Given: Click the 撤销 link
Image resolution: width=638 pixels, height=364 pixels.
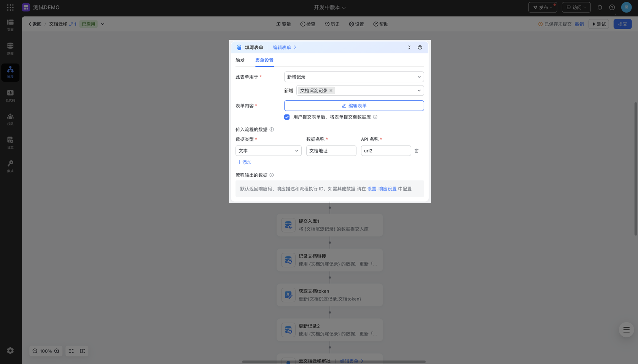Looking at the screenshot, I should pos(579,24).
